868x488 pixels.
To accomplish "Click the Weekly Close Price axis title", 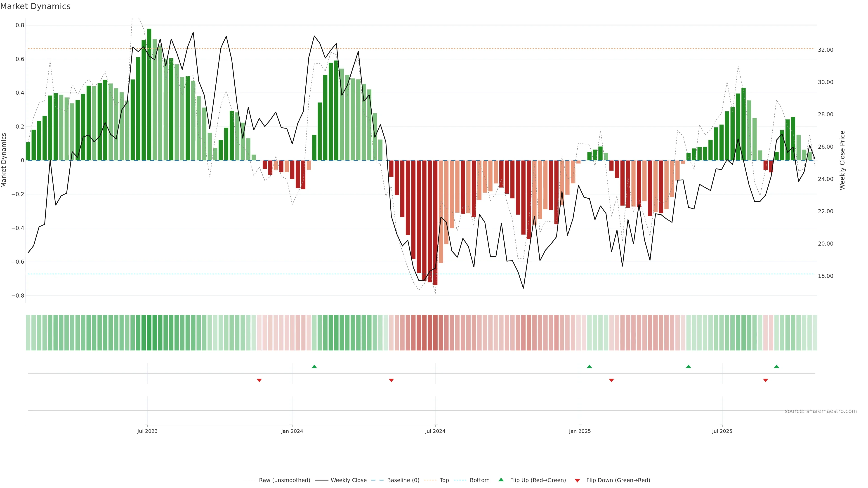I will [x=842, y=160].
